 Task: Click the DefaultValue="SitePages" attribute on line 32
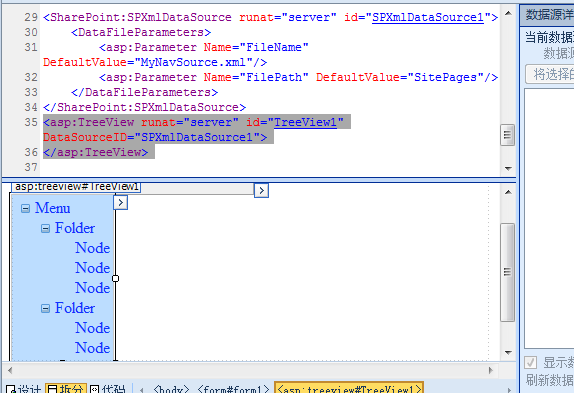pyautogui.click(x=400, y=77)
